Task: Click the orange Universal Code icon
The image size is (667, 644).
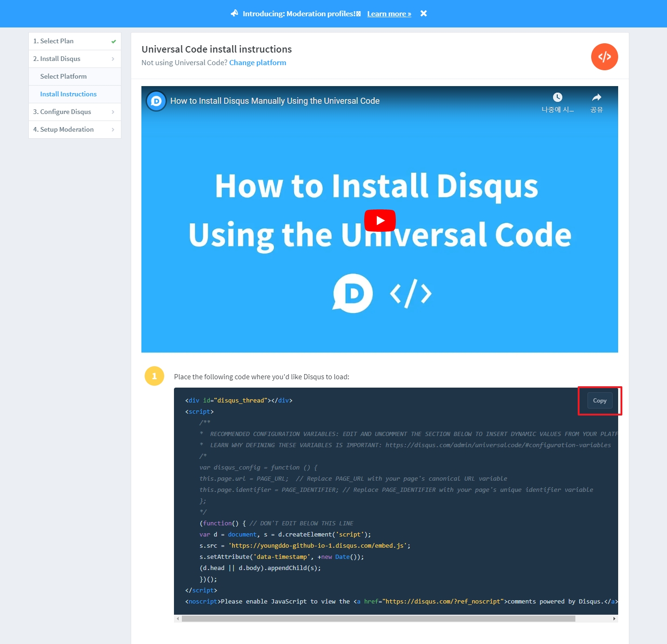Action: 604,57
